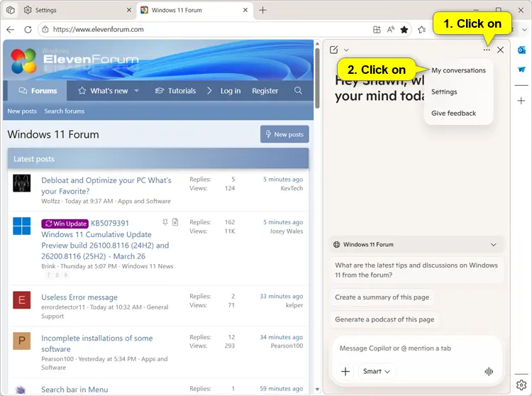The width and height of the screenshot is (532, 396).
Task: Click the Settings tab gear icon
Action: [28, 10]
